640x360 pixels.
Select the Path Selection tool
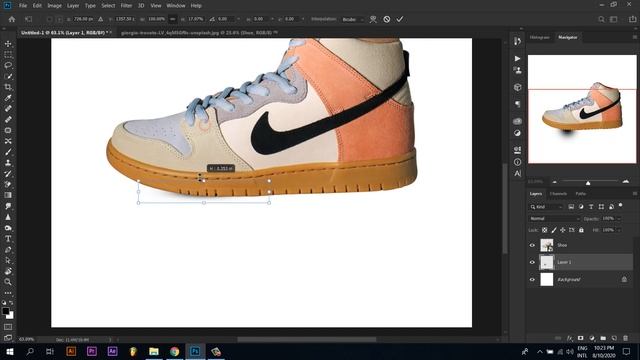pyautogui.click(x=8, y=260)
